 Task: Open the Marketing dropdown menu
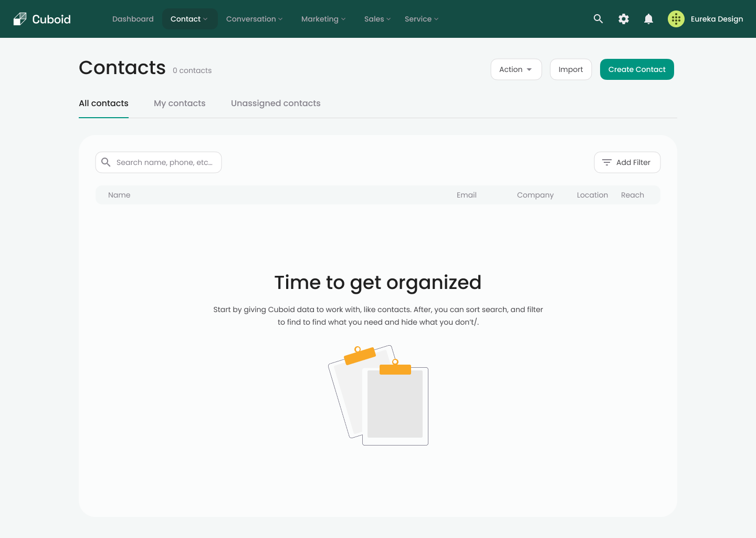point(323,19)
